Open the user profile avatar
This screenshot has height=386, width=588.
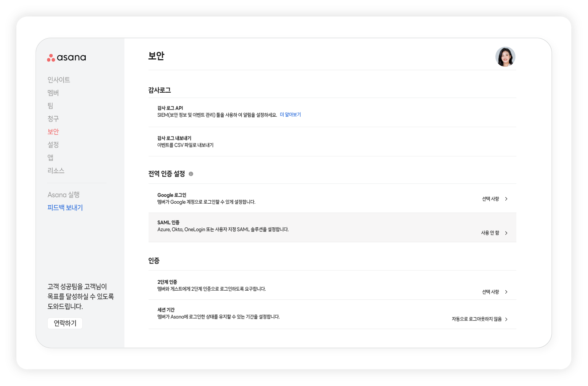point(505,57)
